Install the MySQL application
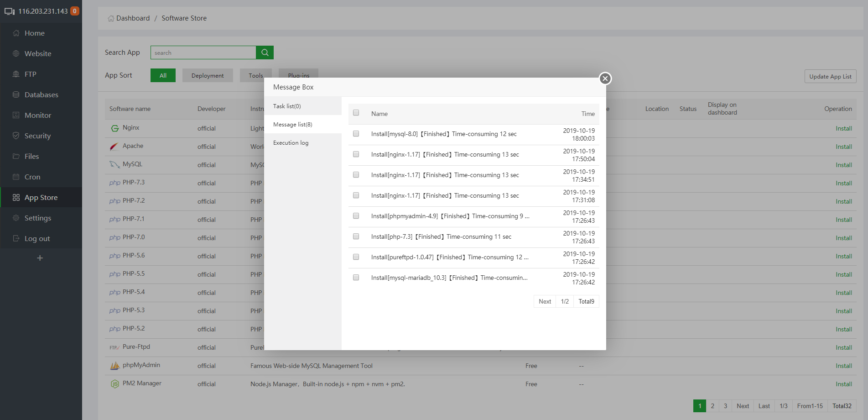 (844, 165)
